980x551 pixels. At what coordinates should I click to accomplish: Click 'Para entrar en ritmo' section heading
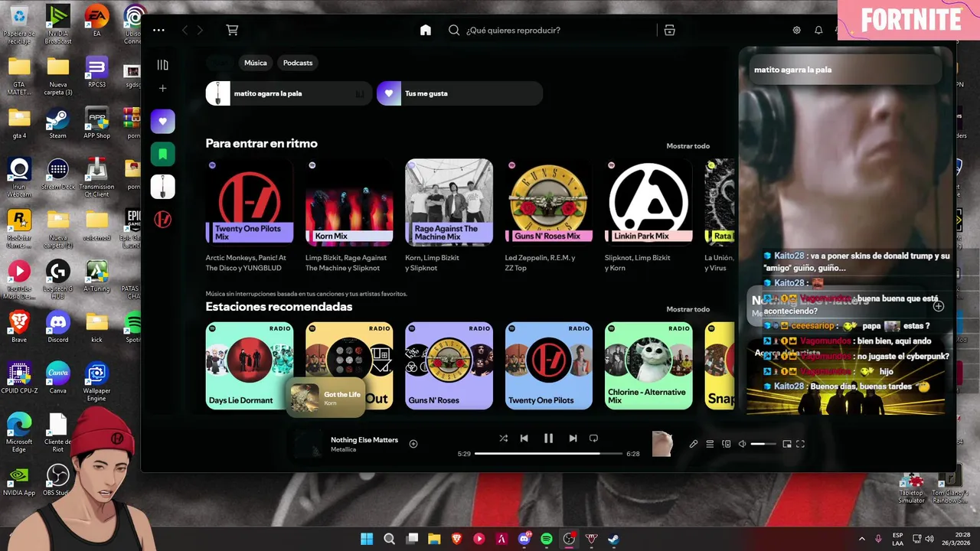261,143
